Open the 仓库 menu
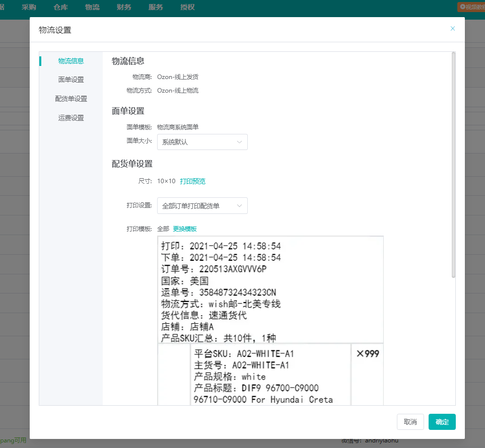Image resolution: width=485 pixels, height=448 pixels. (x=60, y=7)
